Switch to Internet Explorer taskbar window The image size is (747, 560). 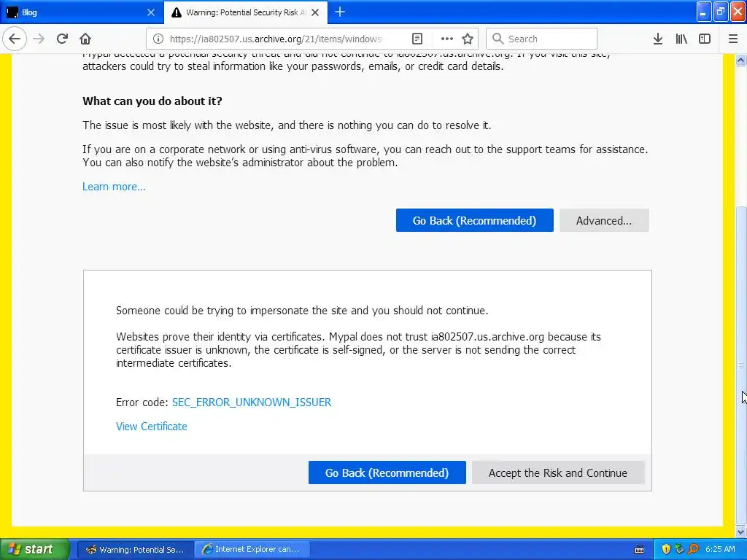click(253, 550)
